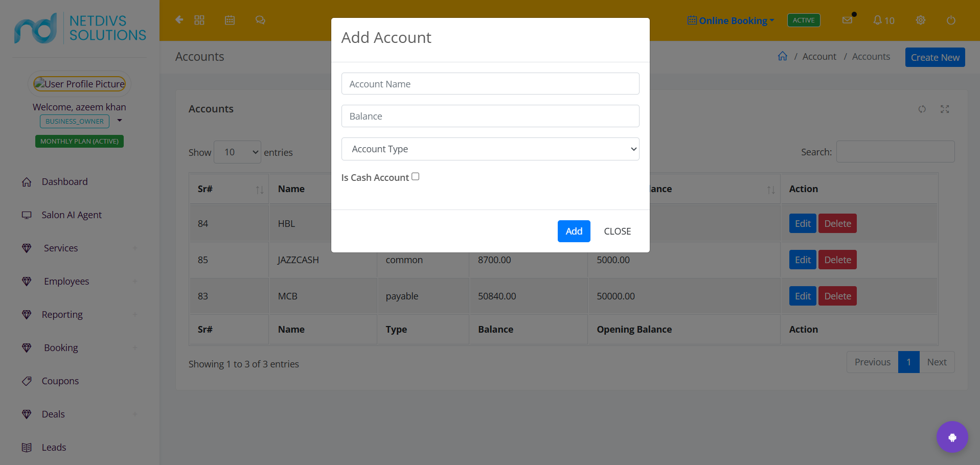Open the show entries count dropdown
980x465 pixels.
pos(237,152)
